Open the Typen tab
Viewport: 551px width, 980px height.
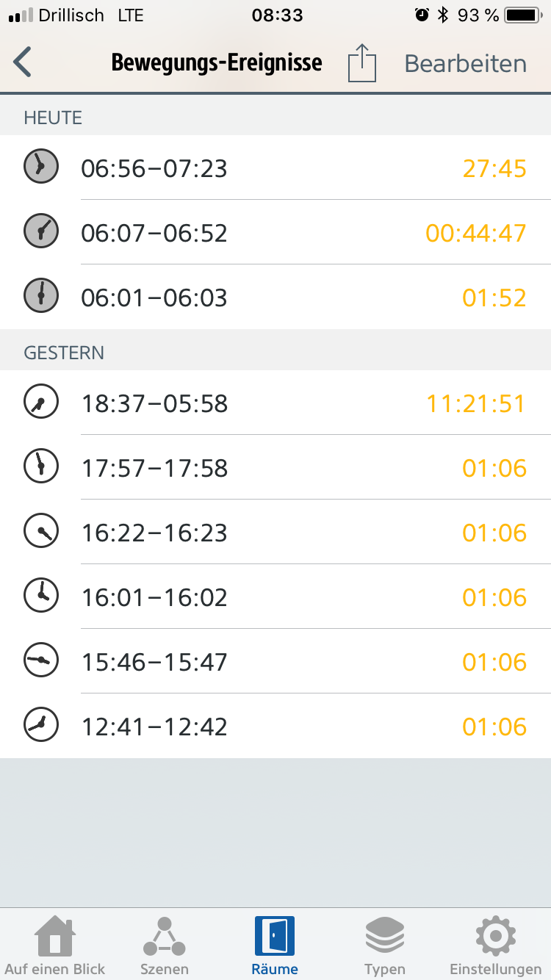click(x=385, y=945)
